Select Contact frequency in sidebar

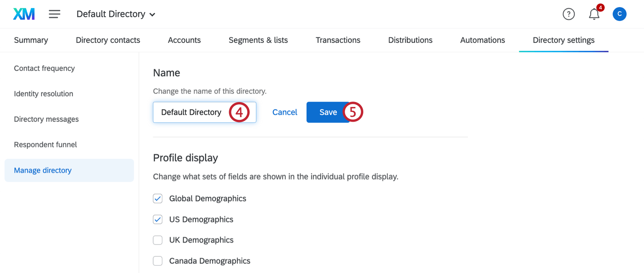(44, 68)
